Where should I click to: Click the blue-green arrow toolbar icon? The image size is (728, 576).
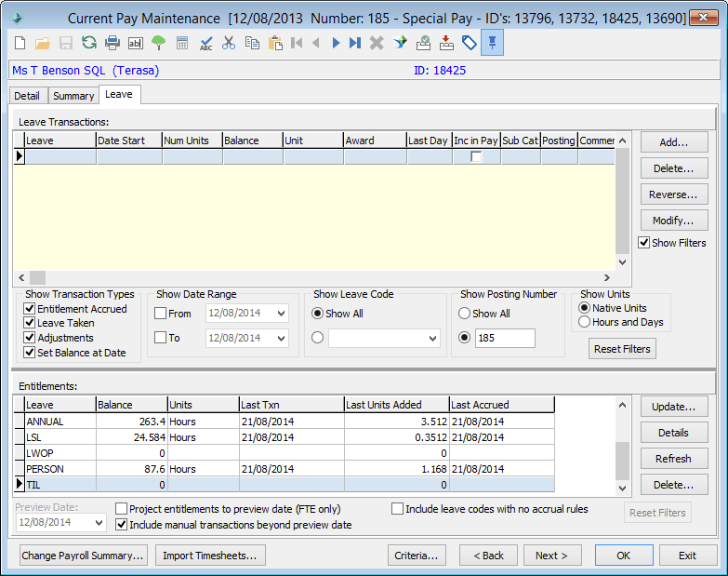[400, 43]
